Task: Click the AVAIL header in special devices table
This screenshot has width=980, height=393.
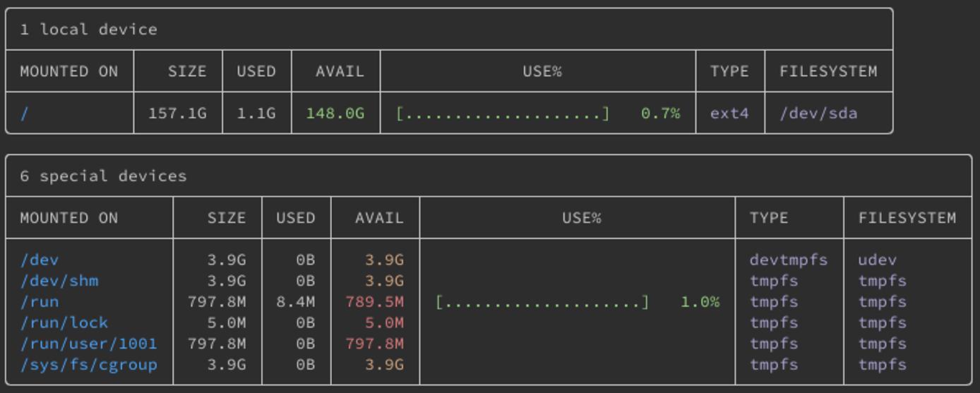Action: (379, 218)
